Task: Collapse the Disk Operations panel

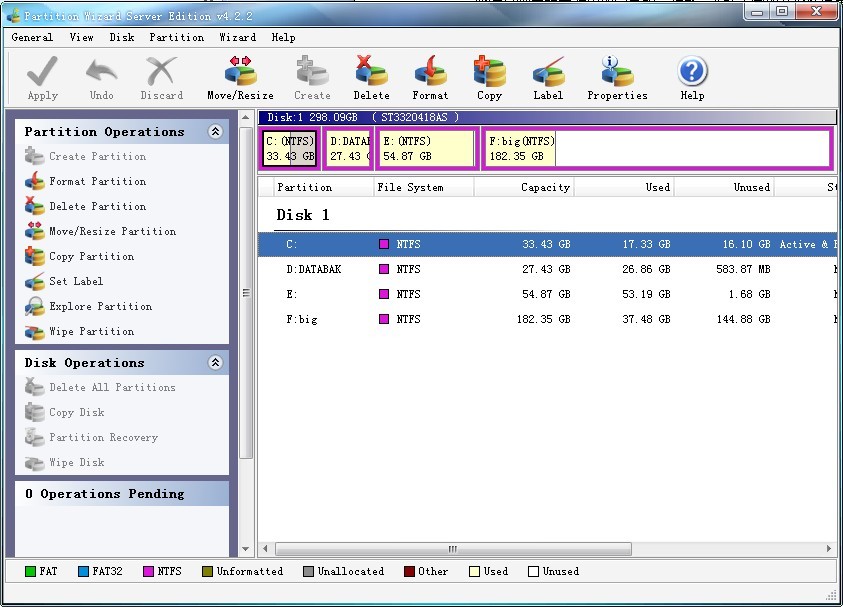Action: [x=215, y=363]
